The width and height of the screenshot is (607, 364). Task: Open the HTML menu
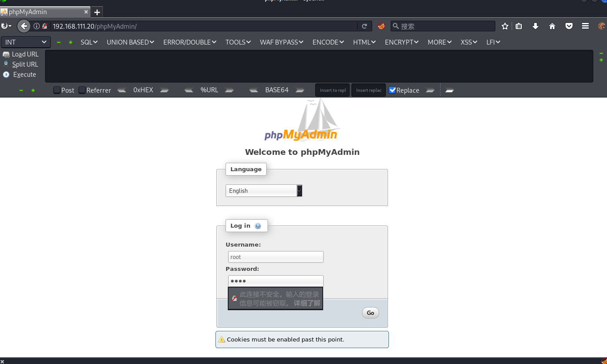pyautogui.click(x=364, y=42)
